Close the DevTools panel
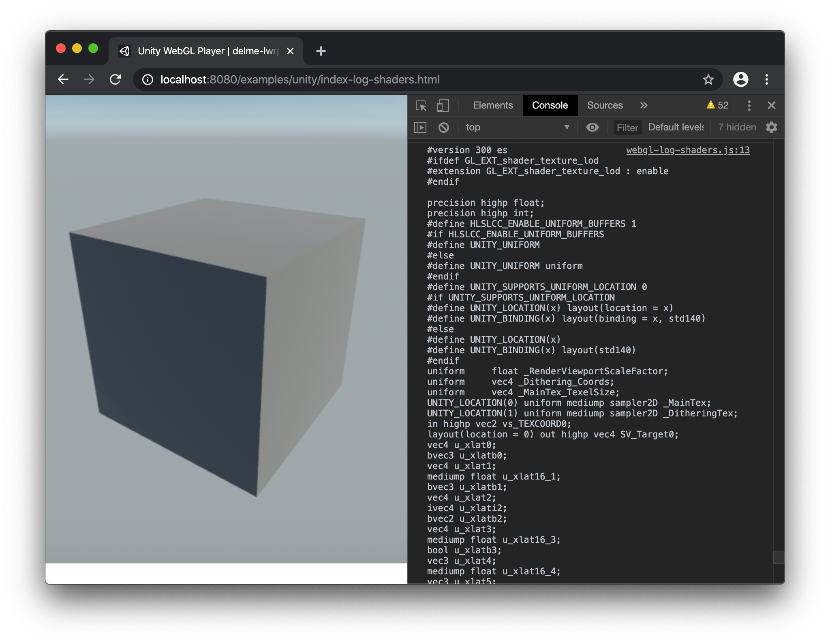This screenshot has width=830, height=644. 771,106
